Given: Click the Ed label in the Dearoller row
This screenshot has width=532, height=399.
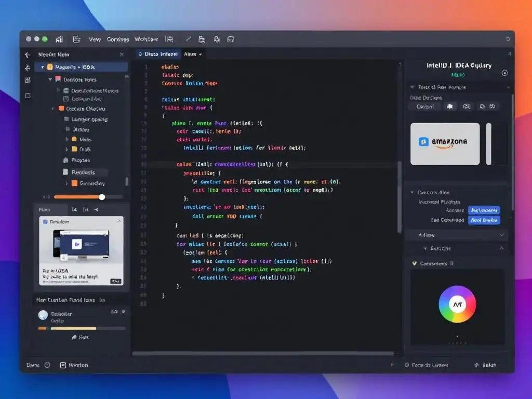Looking at the screenshot, I should coord(114,312).
